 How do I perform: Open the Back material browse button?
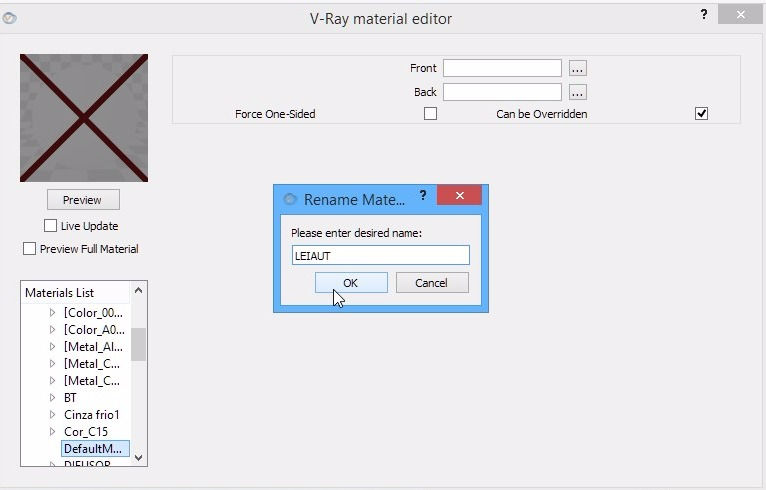pyautogui.click(x=577, y=92)
